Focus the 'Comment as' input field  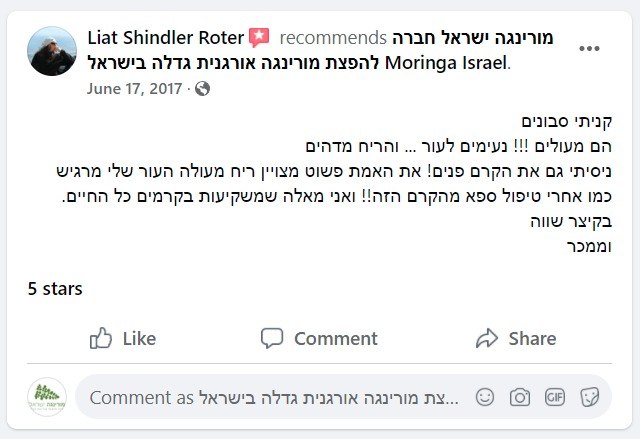[270, 397]
